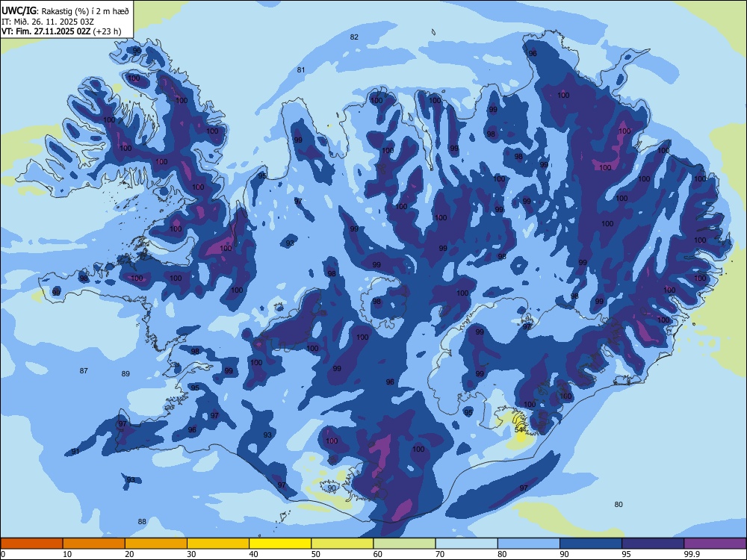
Task: Choose the amber 30–40 legend swatch
Action: click(218, 544)
